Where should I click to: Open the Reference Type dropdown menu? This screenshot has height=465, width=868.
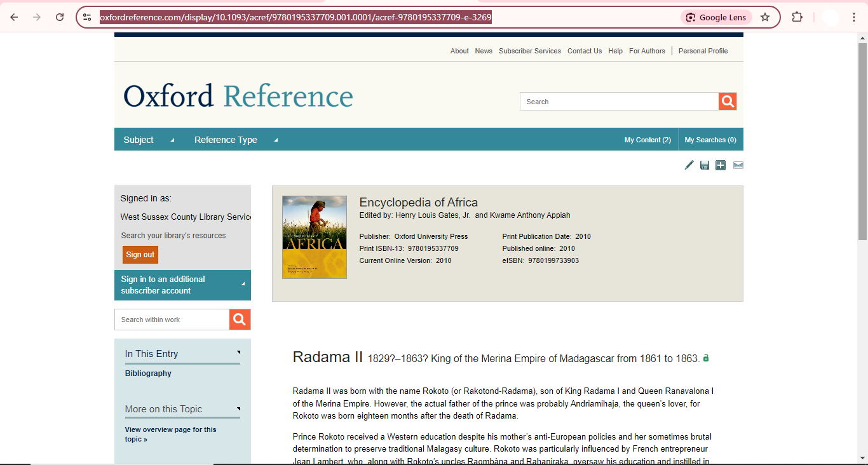click(x=236, y=140)
